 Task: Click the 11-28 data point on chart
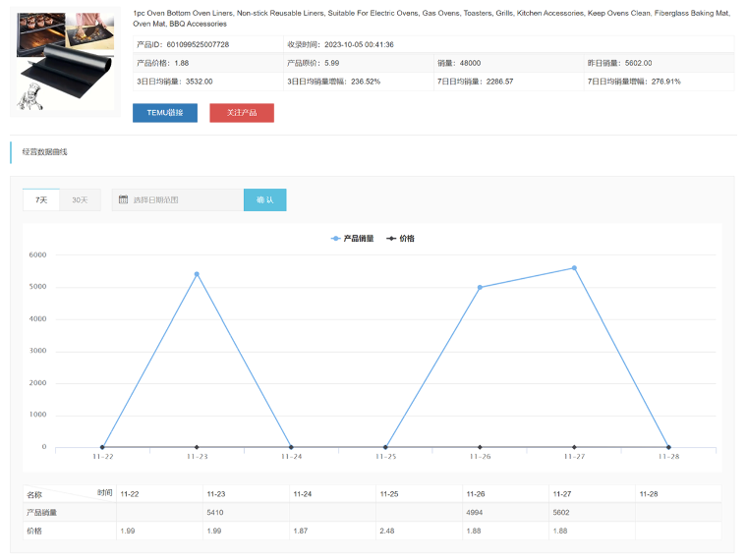click(x=668, y=447)
